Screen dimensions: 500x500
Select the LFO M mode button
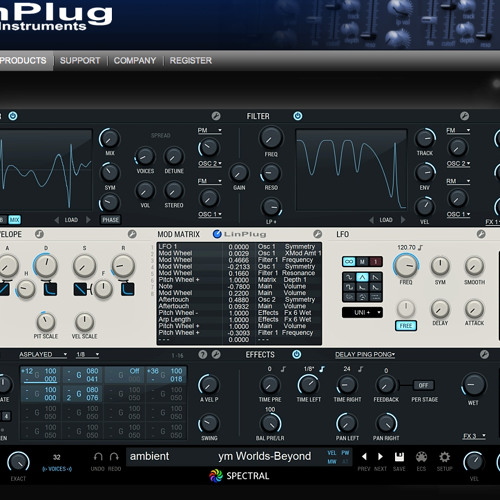click(362, 262)
